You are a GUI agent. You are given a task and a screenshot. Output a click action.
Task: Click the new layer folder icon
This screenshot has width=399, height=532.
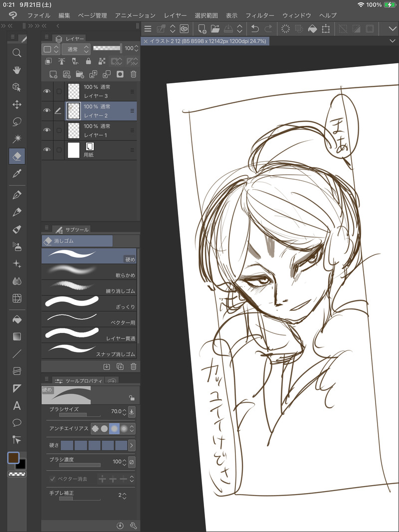80,74
